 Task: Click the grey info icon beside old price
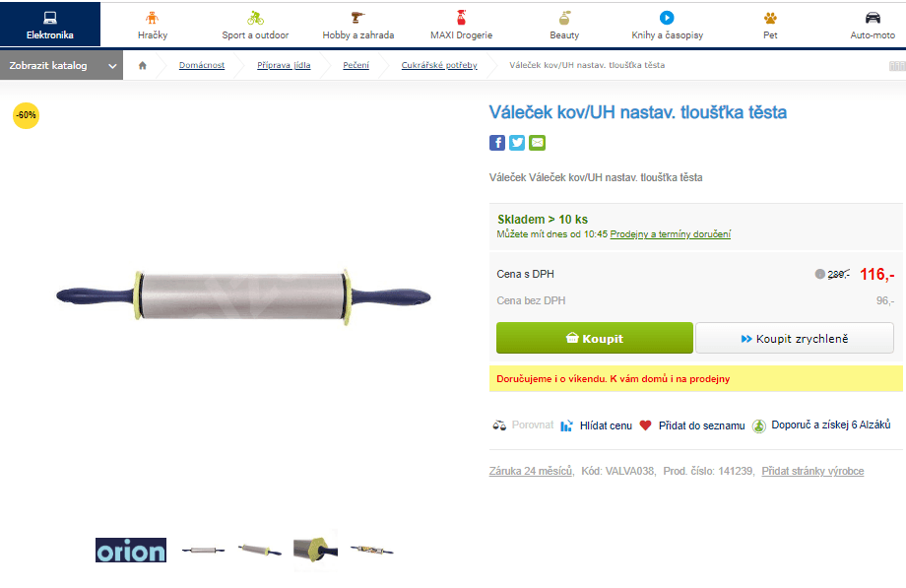click(x=820, y=274)
